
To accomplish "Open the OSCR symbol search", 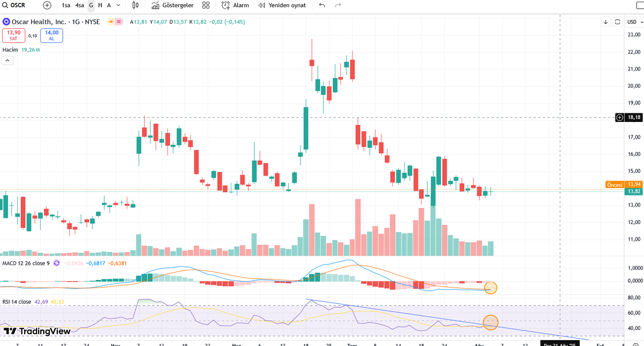I will point(14,5).
